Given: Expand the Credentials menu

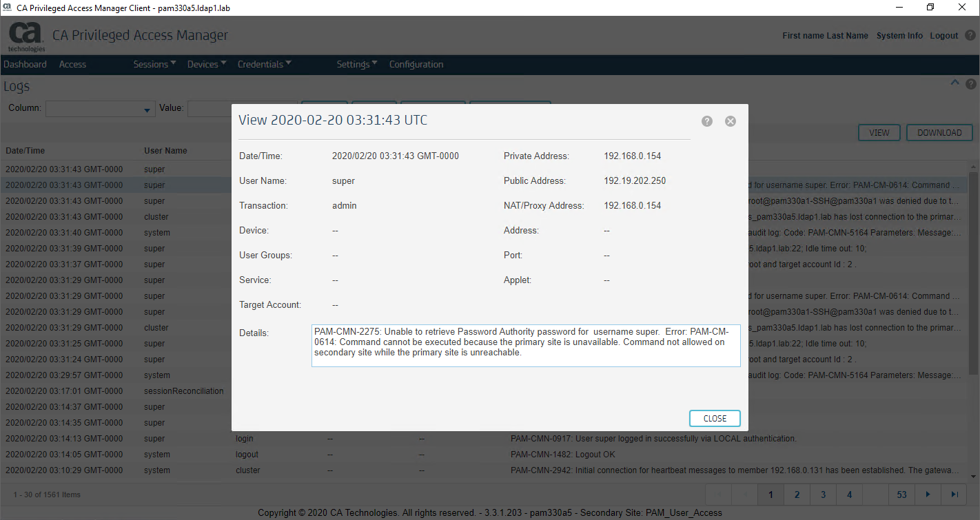Looking at the screenshot, I should pyautogui.click(x=265, y=64).
